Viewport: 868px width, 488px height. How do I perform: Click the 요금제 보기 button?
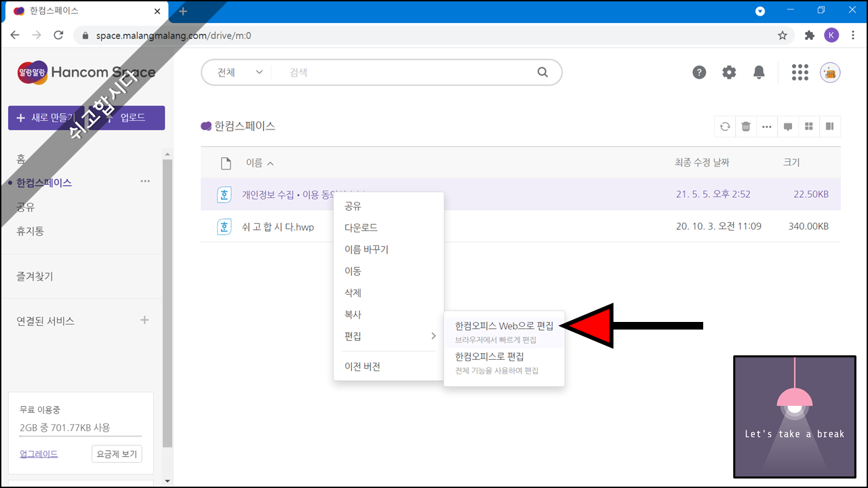coord(117,454)
